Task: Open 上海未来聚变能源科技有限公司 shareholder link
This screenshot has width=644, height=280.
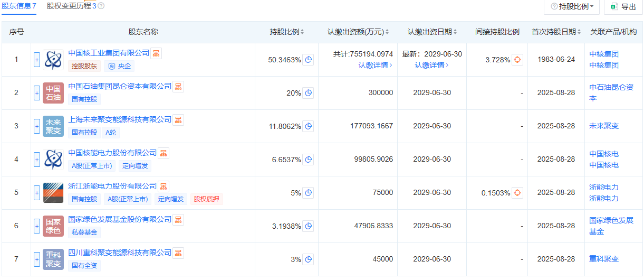Action: 120,119
